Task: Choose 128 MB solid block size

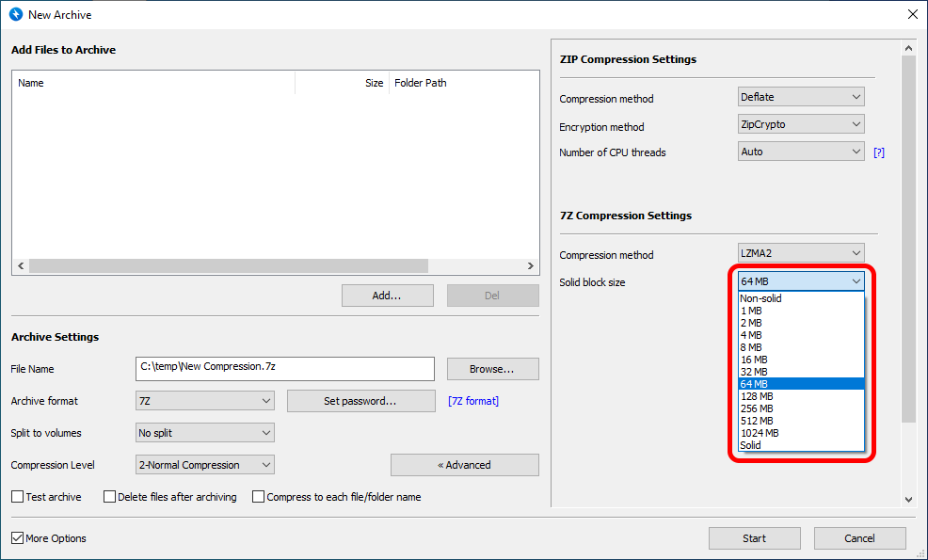Action: coord(757,396)
